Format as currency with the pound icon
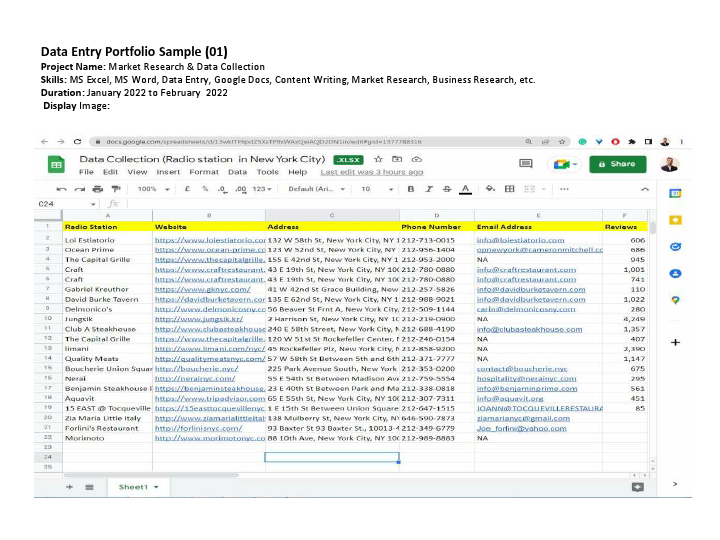720x540 pixels. point(187,189)
